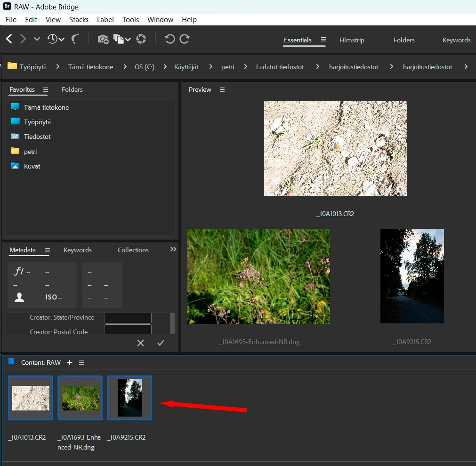Cancel metadata changes with X icon
Image resolution: width=476 pixels, height=466 pixels.
coord(140,343)
